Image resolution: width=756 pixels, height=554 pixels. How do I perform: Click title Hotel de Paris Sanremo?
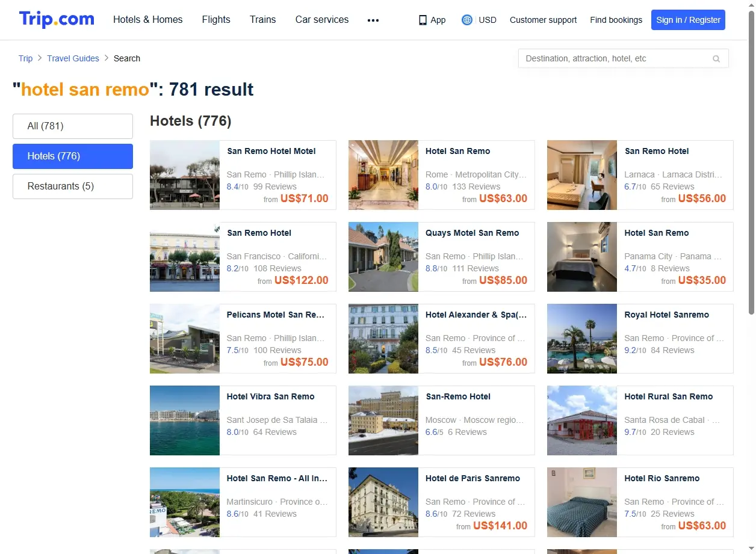click(472, 479)
